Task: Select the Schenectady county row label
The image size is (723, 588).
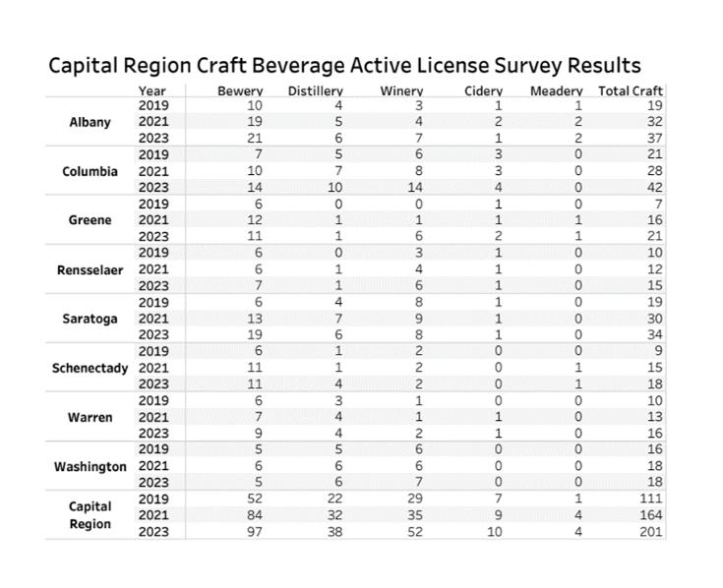Action: (90, 368)
